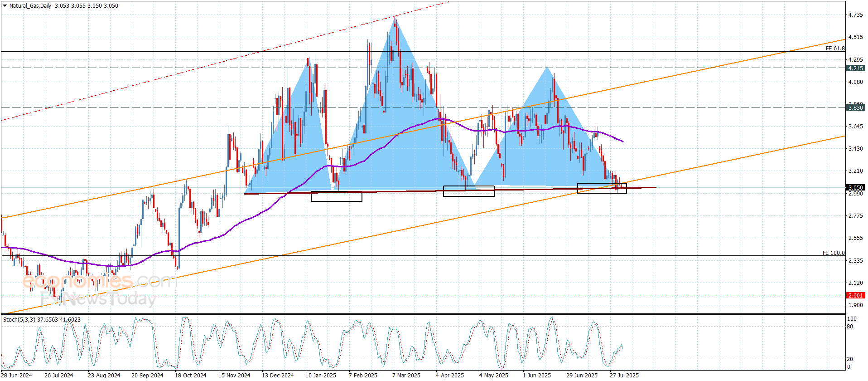The height and width of the screenshot is (381, 868).
Task: Click the 3.830 price level tag
Action: point(856,107)
